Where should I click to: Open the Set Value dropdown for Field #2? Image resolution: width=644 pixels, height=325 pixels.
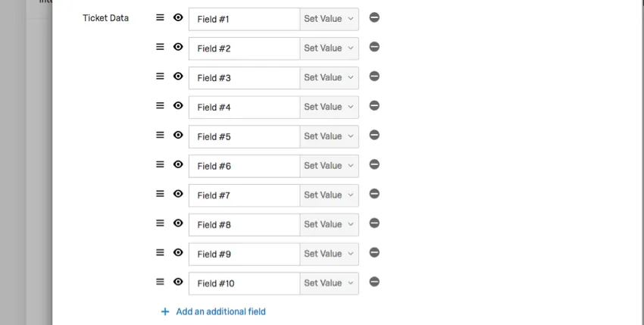coord(330,48)
